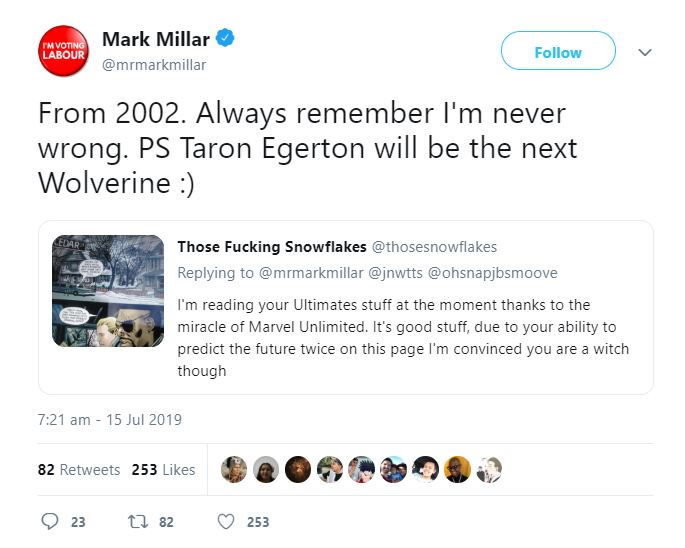The height and width of the screenshot is (548, 685).
Task: Retweet using the arrows icon
Action: click(x=138, y=521)
